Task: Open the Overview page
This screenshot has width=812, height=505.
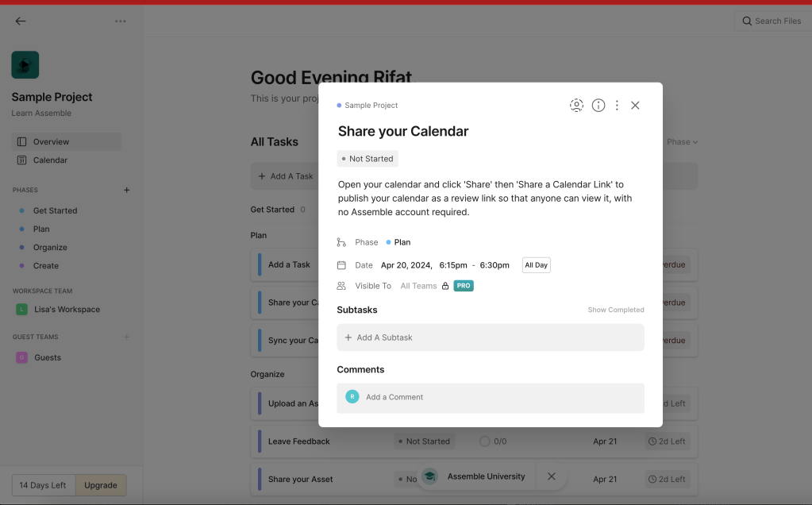Action: pos(67,141)
